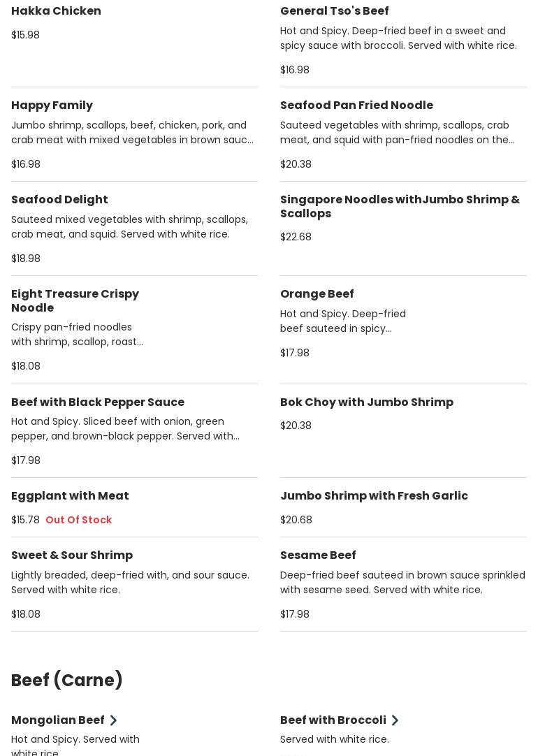Select General Tso's Beef dish
The image size is (538, 756).
(x=334, y=11)
